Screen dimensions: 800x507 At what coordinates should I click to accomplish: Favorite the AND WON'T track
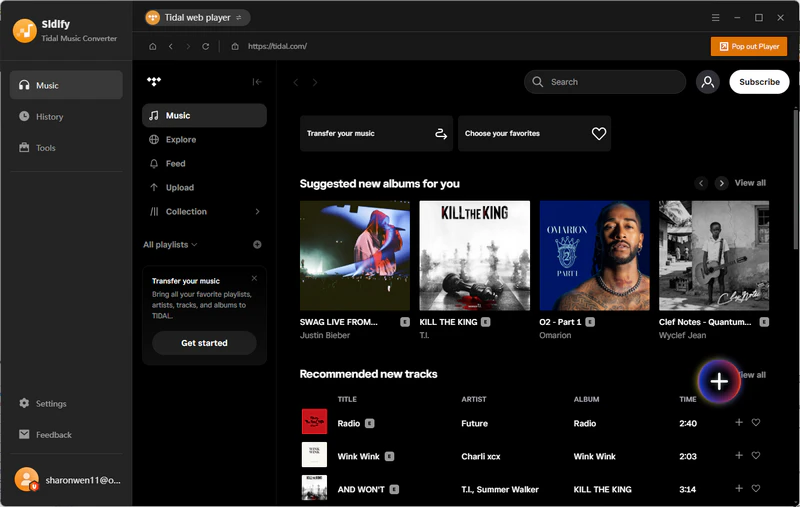tap(756, 489)
